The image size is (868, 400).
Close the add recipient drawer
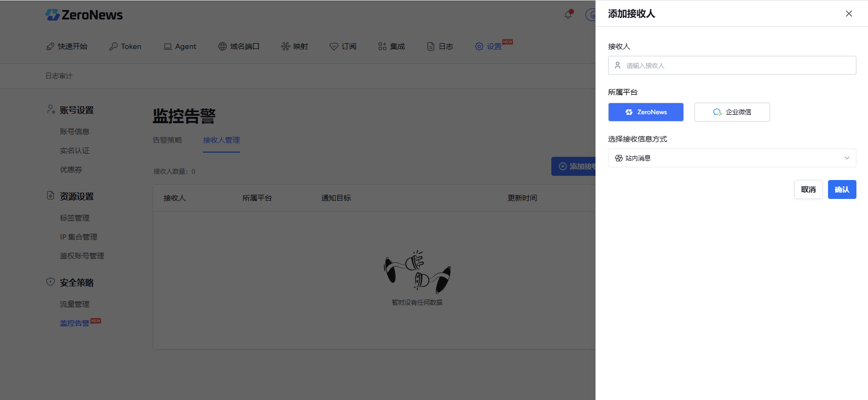[x=849, y=14]
